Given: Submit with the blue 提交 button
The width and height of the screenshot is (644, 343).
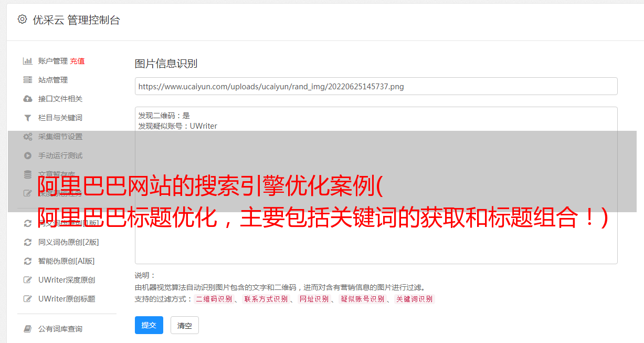Looking at the screenshot, I should click(x=149, y=325).
